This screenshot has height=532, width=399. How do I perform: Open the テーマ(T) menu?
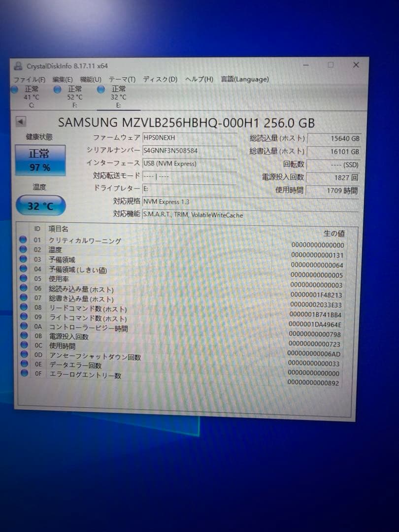[122, 79]
